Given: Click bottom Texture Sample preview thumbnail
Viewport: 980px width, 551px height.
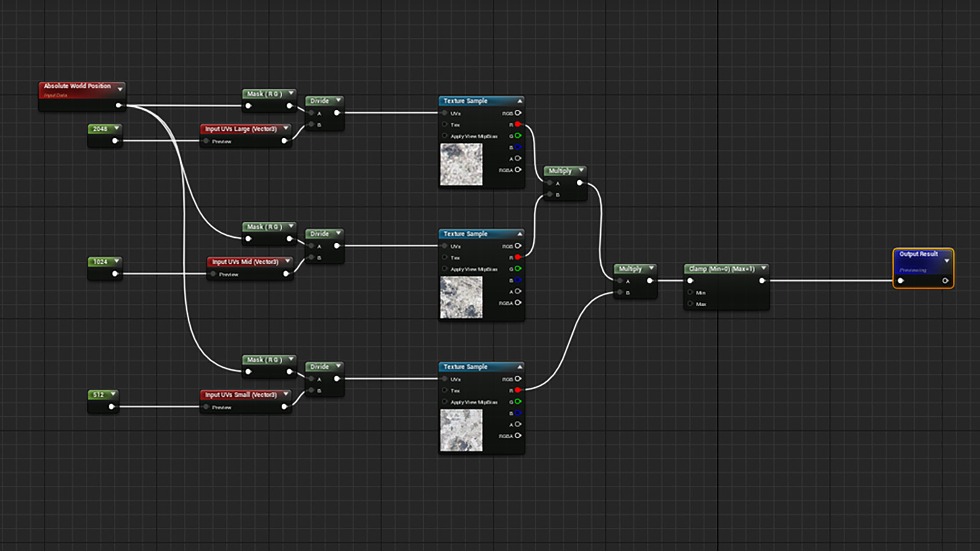Looking at the screenshot, I should (461, 431).
